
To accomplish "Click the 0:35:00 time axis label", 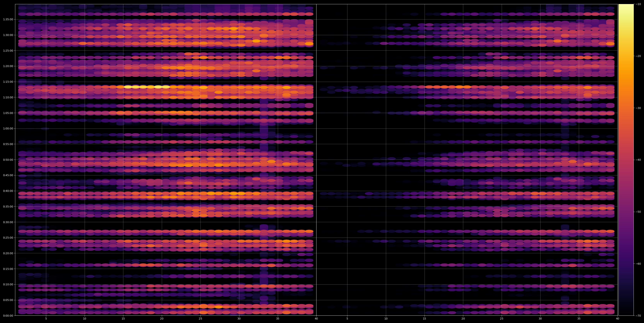I will (x=8, y=206).
